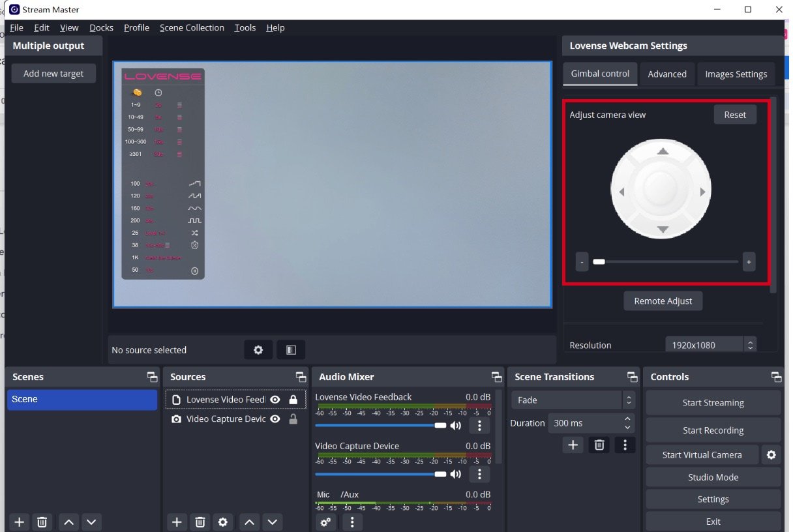Adjust Duration 300 ms stepper arrows
The height and width of the screenshot is (532, 793).
tap(627, 423)
